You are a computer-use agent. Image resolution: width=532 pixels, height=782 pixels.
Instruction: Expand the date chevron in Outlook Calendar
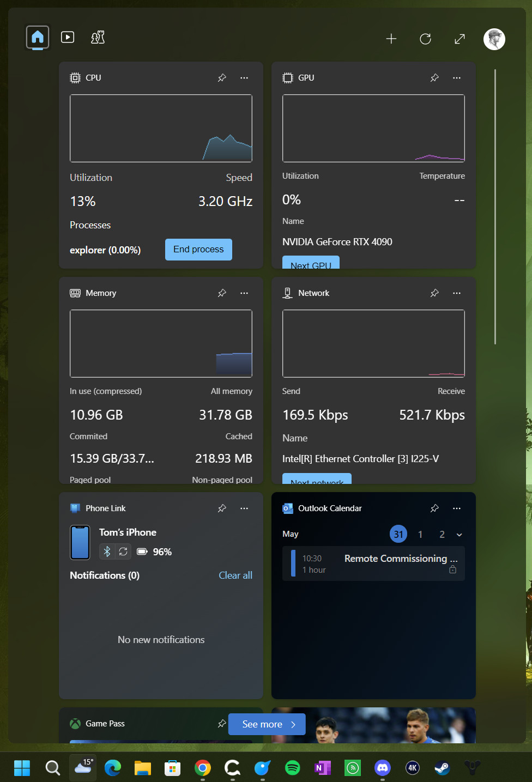[x=460, y=534]
